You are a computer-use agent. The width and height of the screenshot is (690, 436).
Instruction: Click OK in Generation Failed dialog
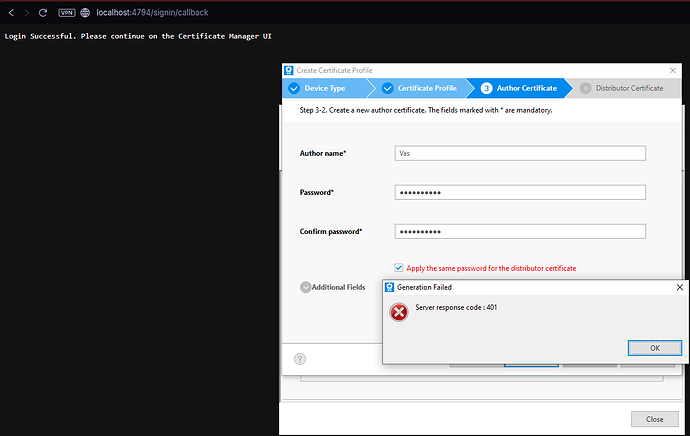(654, 348)
